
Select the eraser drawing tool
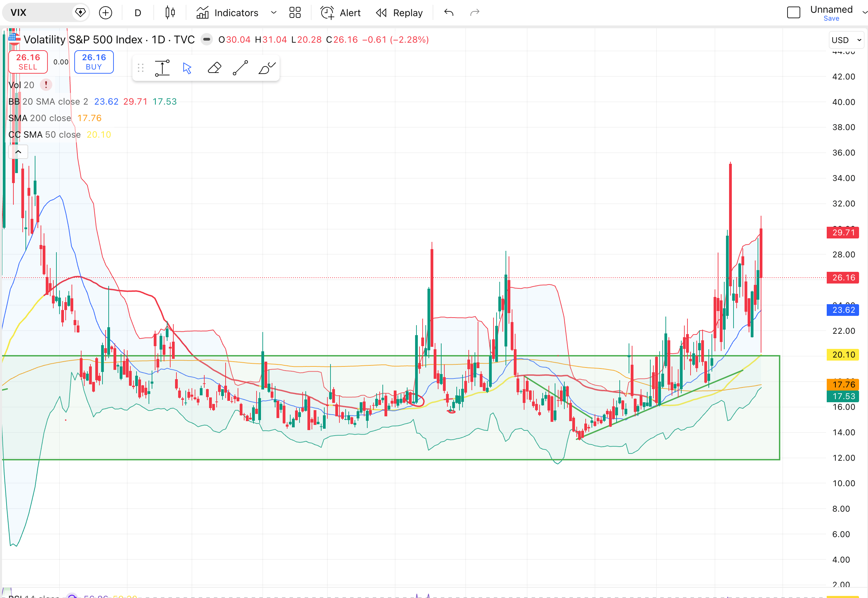[x=214, y=68]
